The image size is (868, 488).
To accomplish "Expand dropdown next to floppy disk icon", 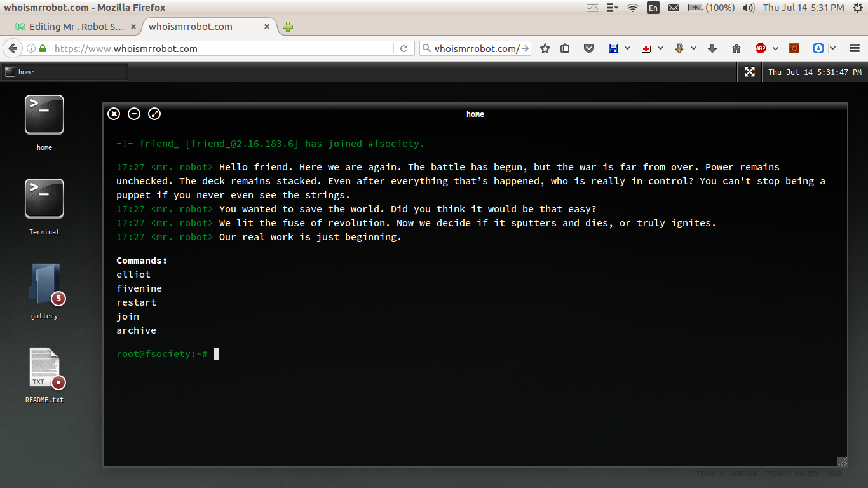I will click(628, 48).
